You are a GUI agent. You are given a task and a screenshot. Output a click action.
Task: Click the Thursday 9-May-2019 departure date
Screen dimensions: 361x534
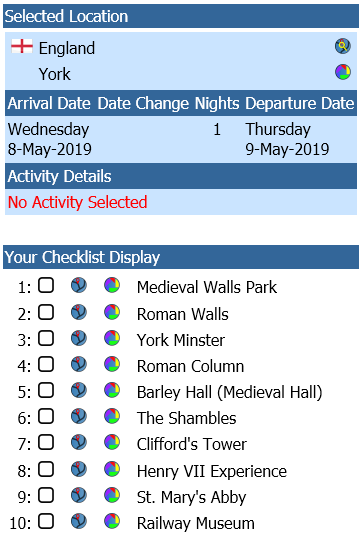(x=287, y=139)
